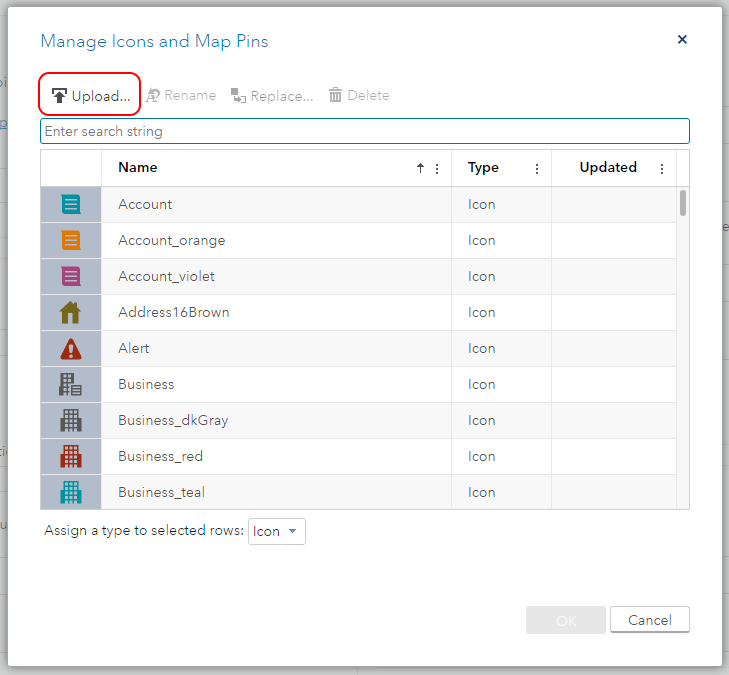Viewport: 729px width, 675px height.
Task: Click the Upload toolbar button
Action: pyautogui.click(x=90, y=96)
